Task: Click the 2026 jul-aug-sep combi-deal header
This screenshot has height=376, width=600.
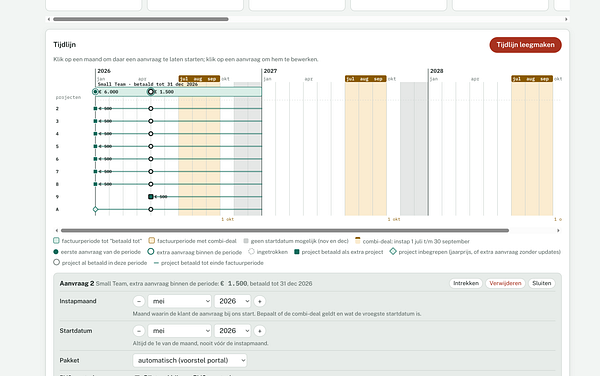Action: tap(199, 79)
